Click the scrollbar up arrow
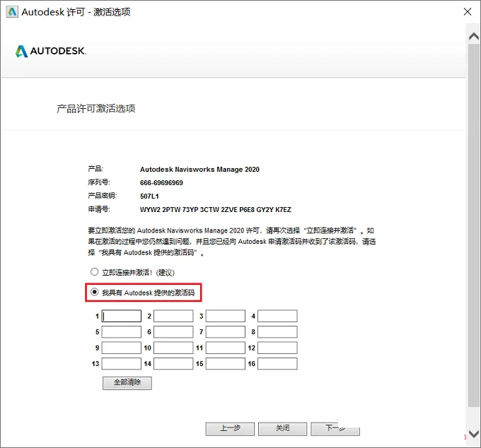Image resolution: width=481 pixels, height=448 pixels. pos(474,37)
